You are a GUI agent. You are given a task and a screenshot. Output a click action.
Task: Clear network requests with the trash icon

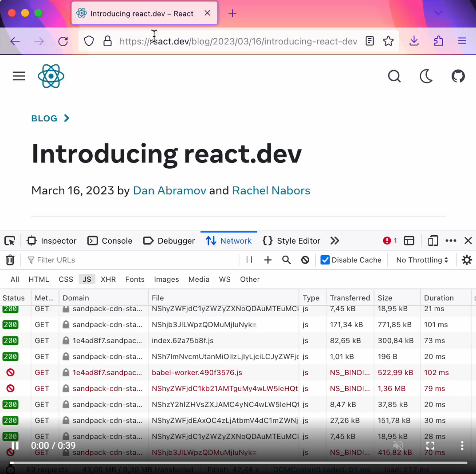pyautogui.click(x=10, y=260)
